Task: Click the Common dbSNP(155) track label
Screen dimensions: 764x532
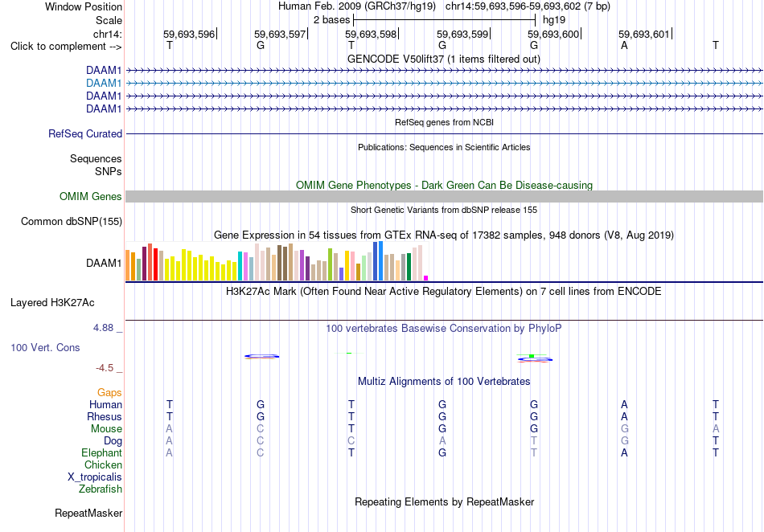Action: click(71, 222)
